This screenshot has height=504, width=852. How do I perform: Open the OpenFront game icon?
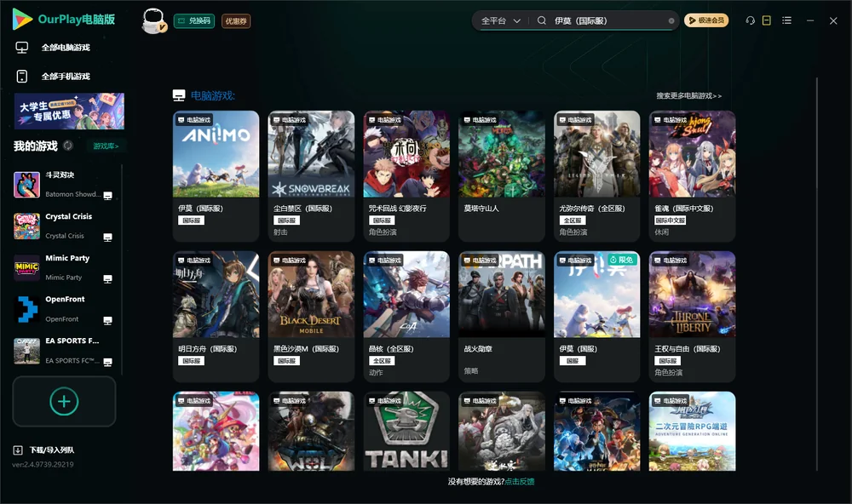pyautogui.click(x=26, y=309)
